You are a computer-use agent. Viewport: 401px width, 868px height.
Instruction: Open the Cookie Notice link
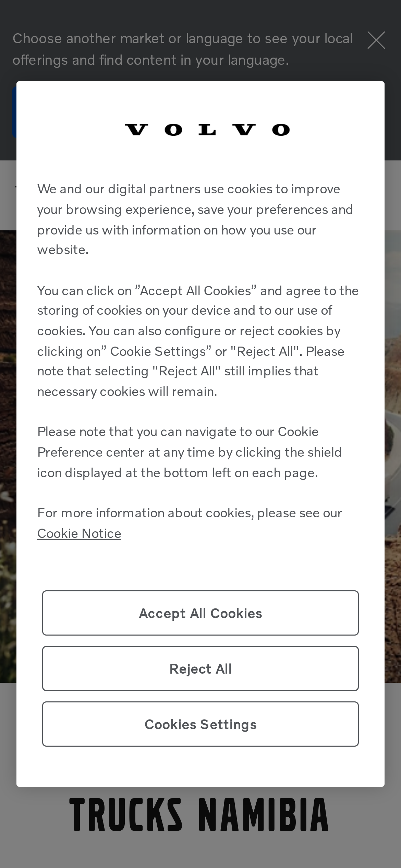[x=79, y=533]
